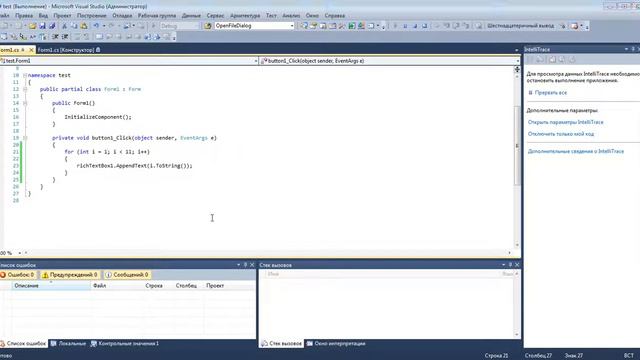Stop debugging with the stop icon
The height and width of the screenshot is (360, 640).
point(415,26)
